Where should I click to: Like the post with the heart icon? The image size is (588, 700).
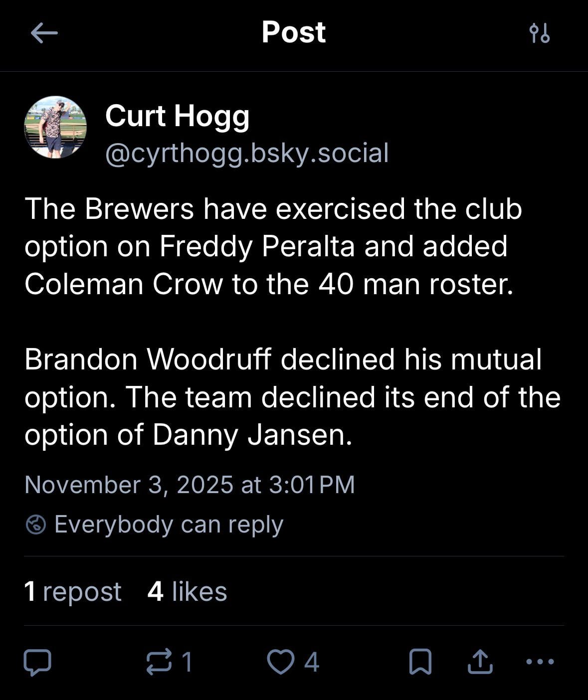coord(281,662)
